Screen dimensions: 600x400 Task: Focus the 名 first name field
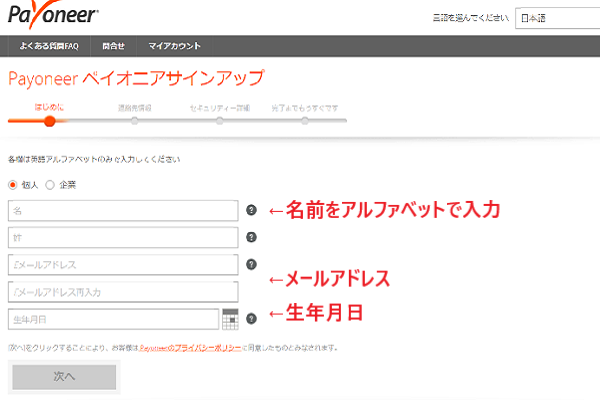click(x=123, y=211)
